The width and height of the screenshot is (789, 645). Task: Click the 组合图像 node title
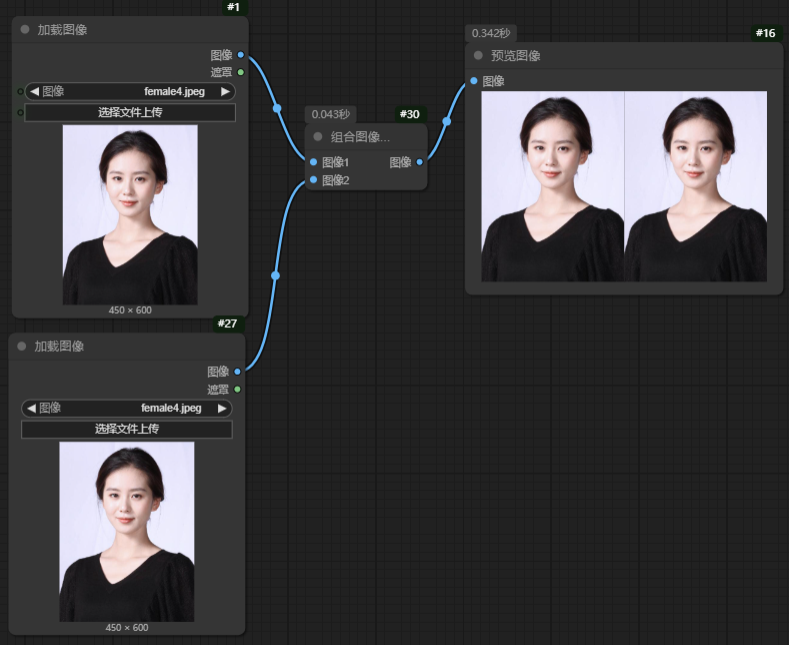tap(360, 137)
